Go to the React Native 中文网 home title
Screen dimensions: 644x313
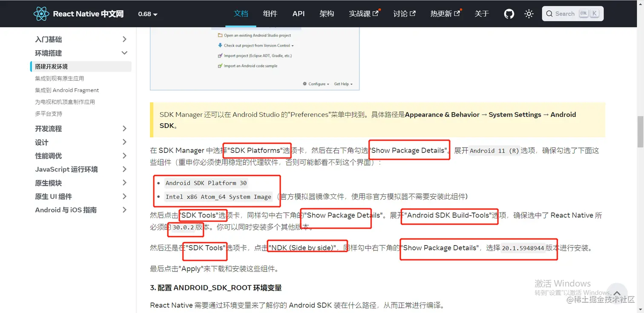pos(88,14)
